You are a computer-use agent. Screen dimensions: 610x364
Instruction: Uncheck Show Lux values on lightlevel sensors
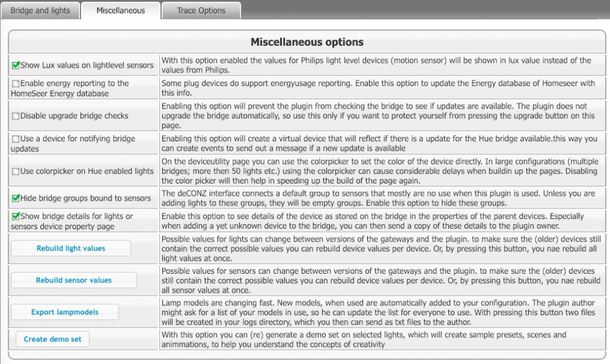15,65
